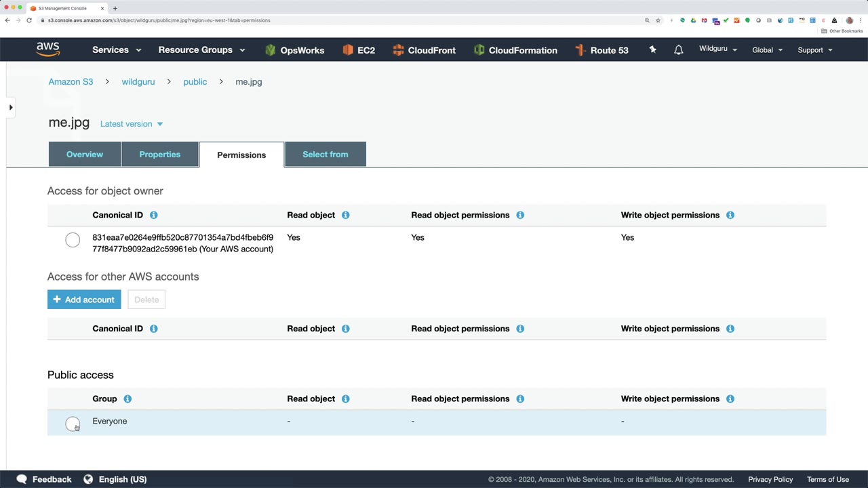Viewport: 868px width, 488px height.
Task: Click the browser forward arrow
Action: pyautogui.click(x=18, y=20)
